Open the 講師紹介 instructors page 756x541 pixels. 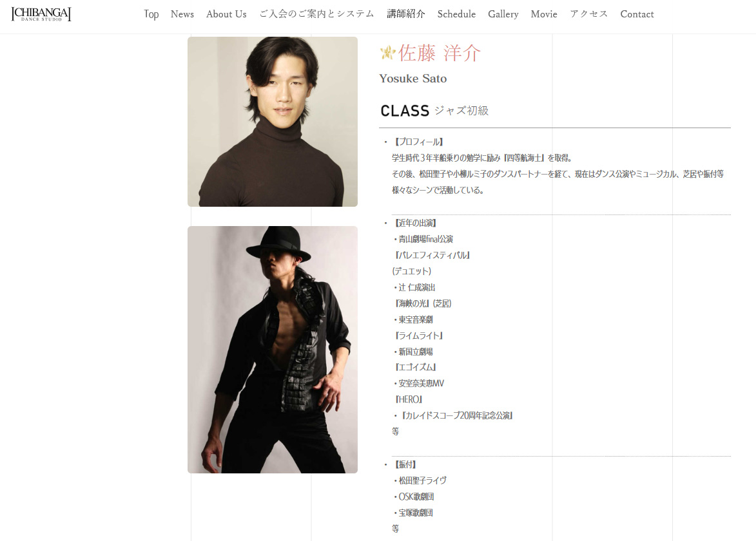406,14
